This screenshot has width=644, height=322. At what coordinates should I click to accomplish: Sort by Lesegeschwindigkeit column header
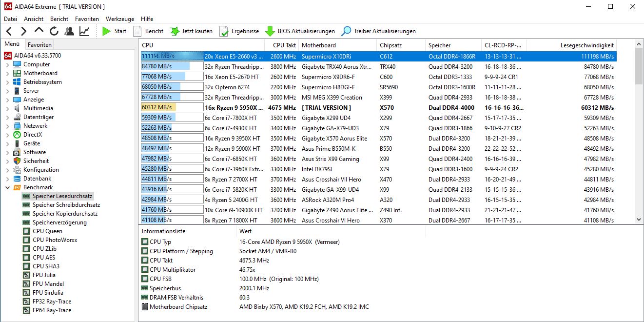pos(572,45)
